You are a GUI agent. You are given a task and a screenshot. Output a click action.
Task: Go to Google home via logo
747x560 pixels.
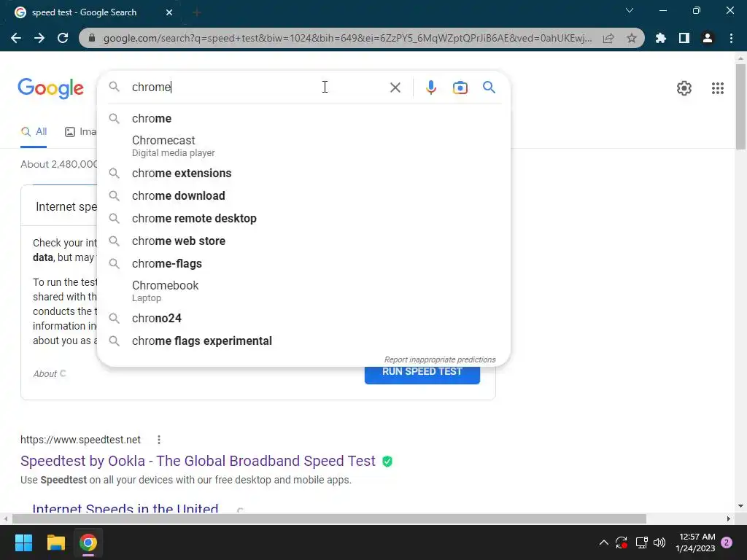[x=50, y=88]
